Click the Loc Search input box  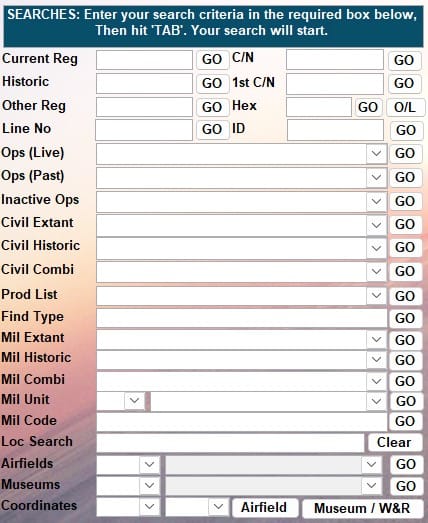tap(231, 443)
